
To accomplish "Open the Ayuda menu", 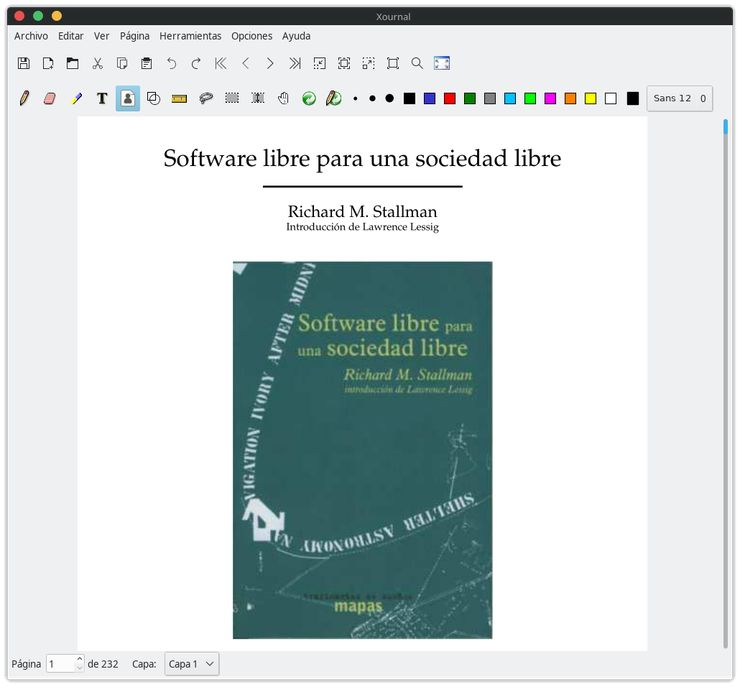I will pyautogui.click(x=296, y=36).
